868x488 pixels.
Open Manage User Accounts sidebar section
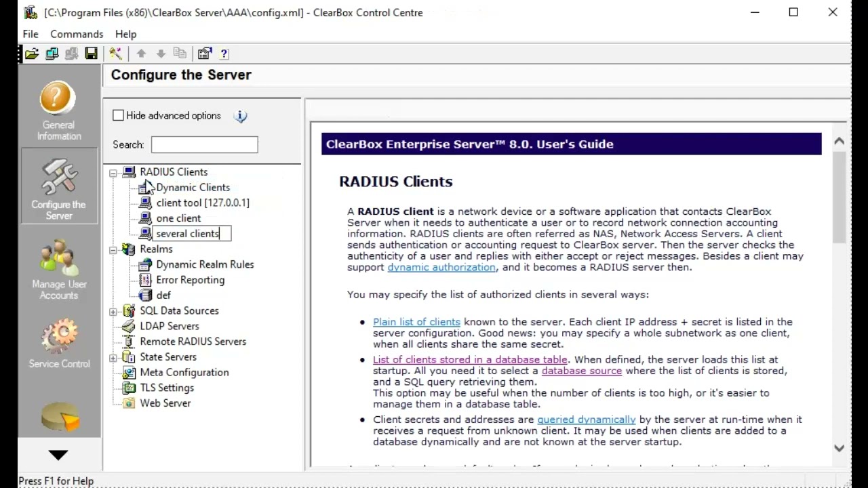point(58,269)
